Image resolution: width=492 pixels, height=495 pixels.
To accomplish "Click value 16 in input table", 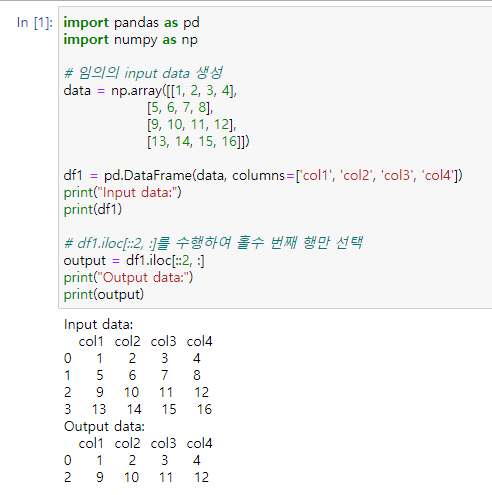I will click(x=204, y=410).
